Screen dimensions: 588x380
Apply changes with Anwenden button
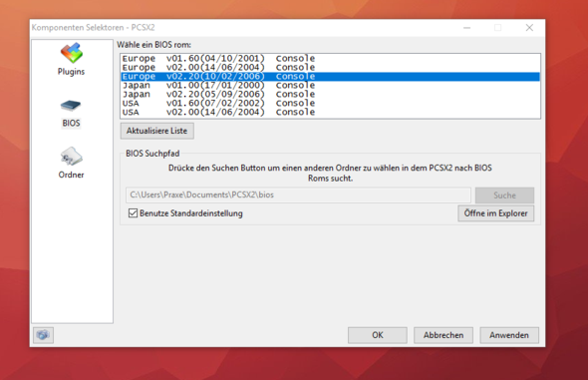[509, 335]
